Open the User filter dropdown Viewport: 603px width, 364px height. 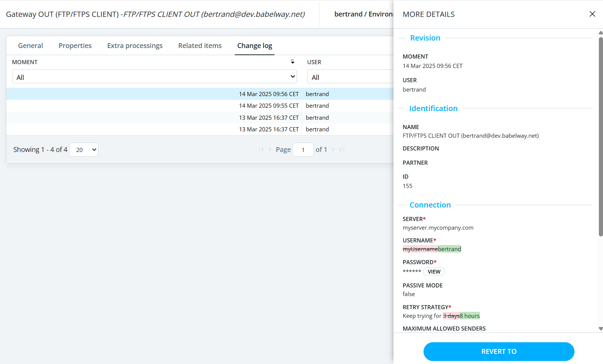349,77
